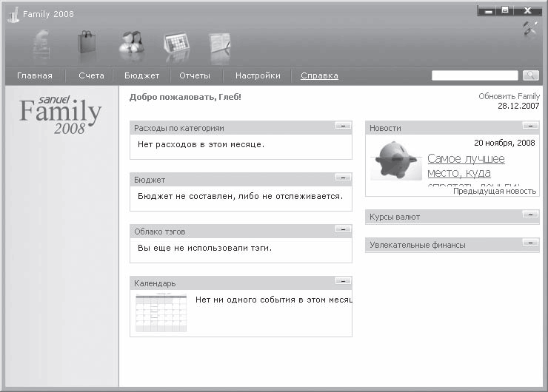Click the shopping bag icon in toolbar
The image size is (548, 392).
click(88, 45)
